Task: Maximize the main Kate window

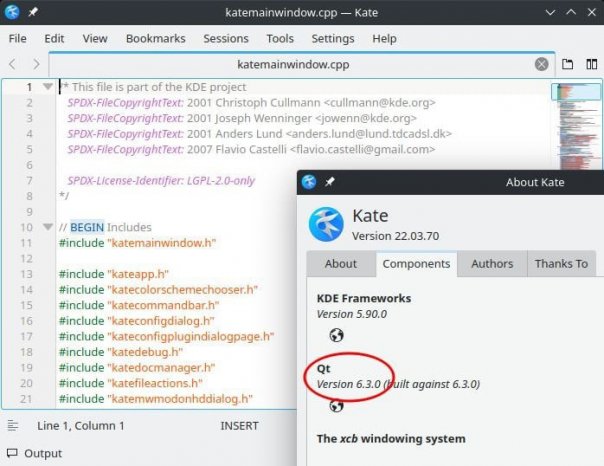Action: tap(571, 12)
